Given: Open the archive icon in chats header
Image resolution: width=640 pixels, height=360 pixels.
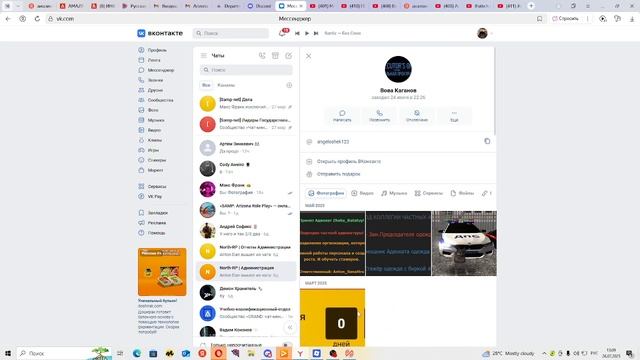Looking at the screenshot, I should 276,56.
